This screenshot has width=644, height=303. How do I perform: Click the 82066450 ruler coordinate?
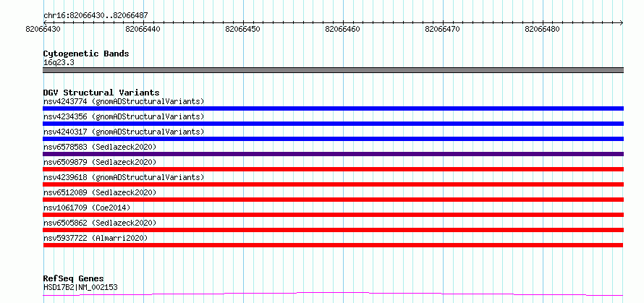243,29
